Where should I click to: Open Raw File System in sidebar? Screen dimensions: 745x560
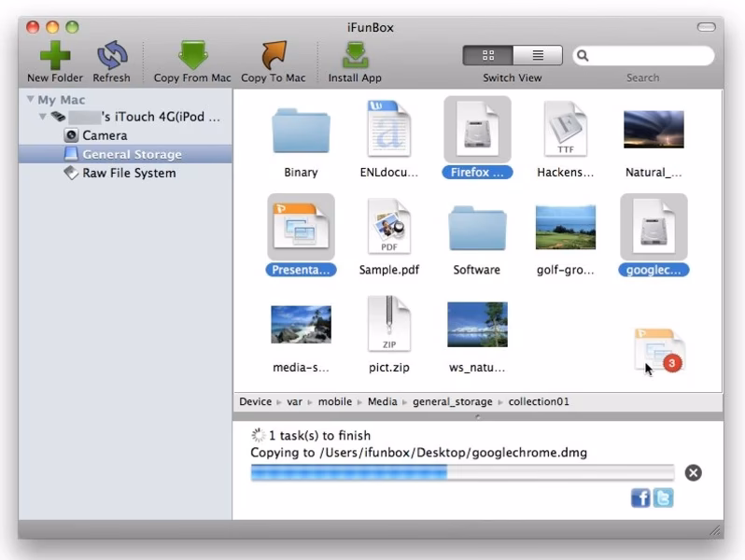[x=128, y=173]
